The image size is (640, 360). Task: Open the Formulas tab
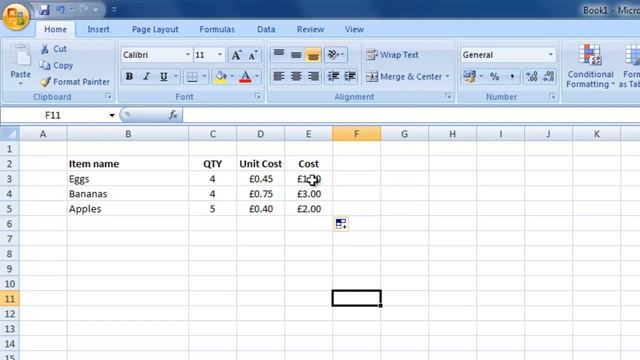click(217, 29)
